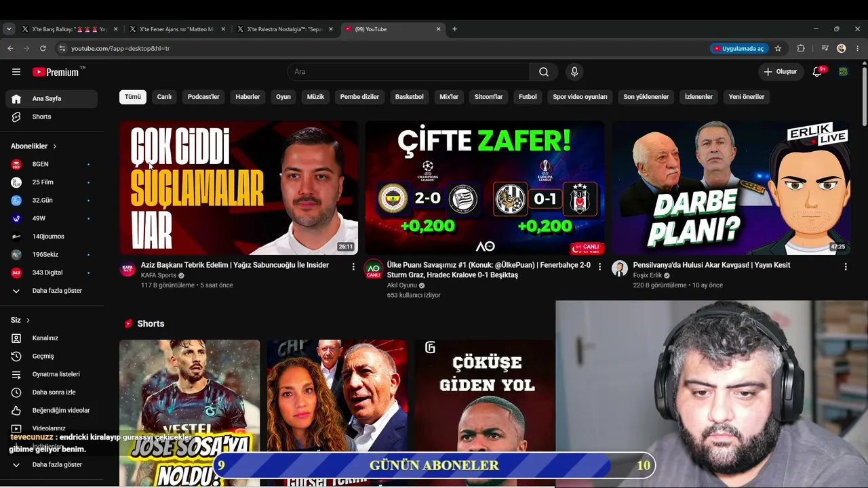Bookmark this page with the star

(778, 48)
